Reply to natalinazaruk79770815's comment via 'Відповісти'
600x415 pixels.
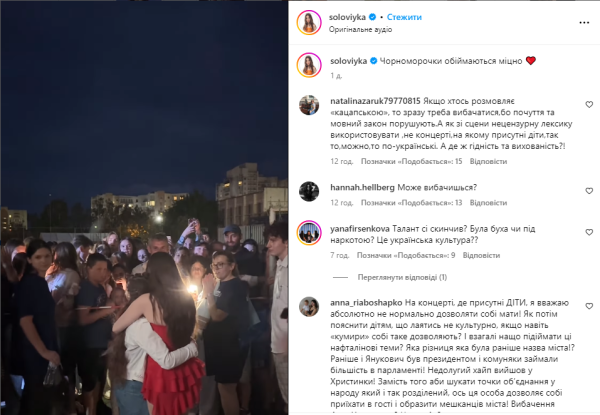click(x=488, y=161)
